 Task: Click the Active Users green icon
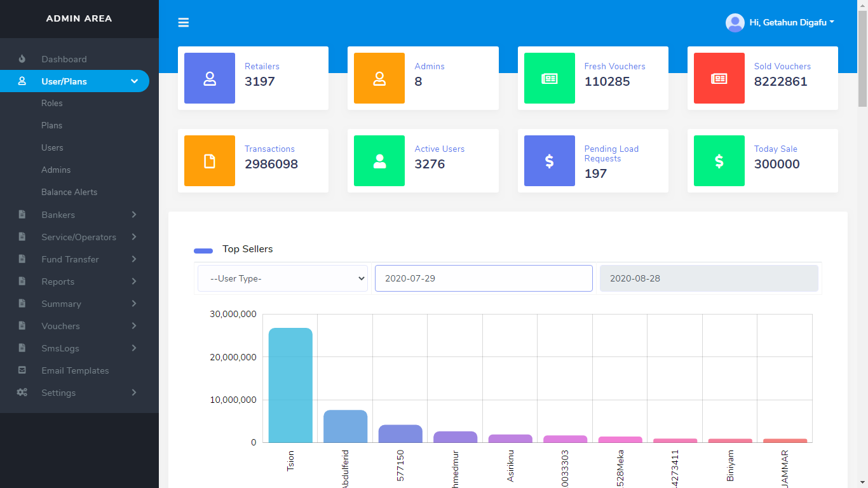click(x=379, y=161)
